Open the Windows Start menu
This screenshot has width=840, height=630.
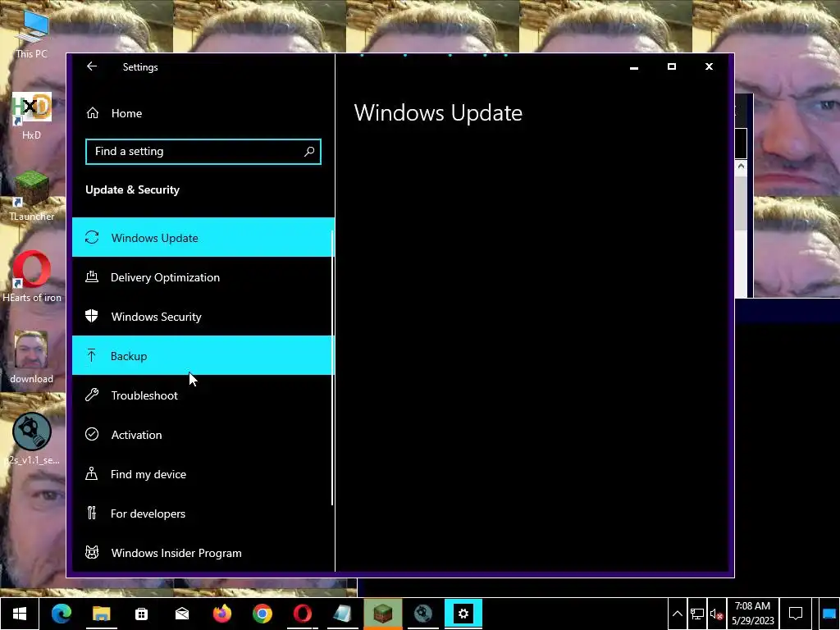20,614
